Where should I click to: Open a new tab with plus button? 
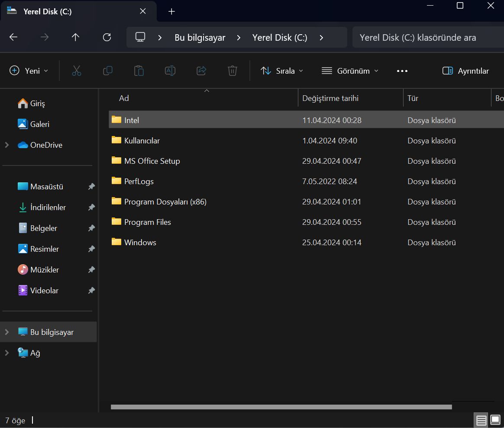171,11
